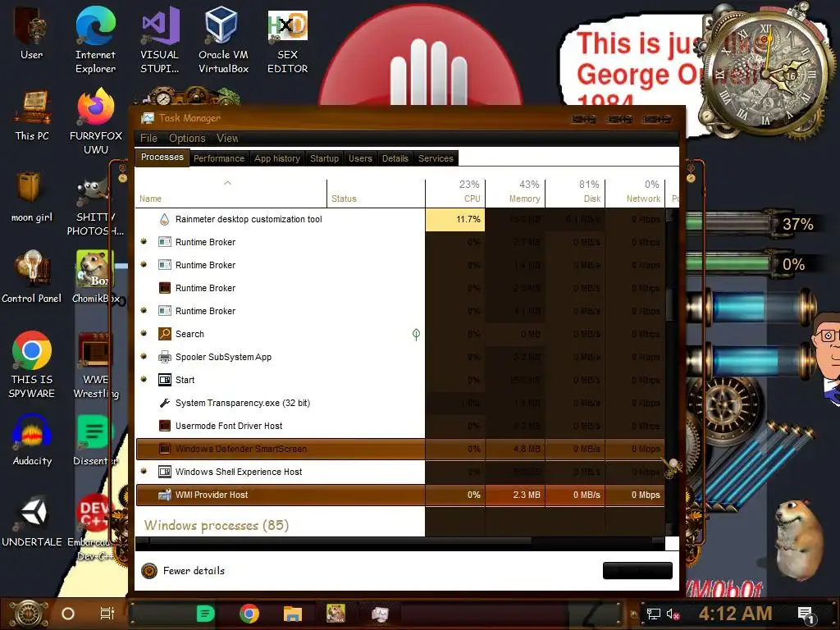Click the dark End task button

[x=637, y=571]
